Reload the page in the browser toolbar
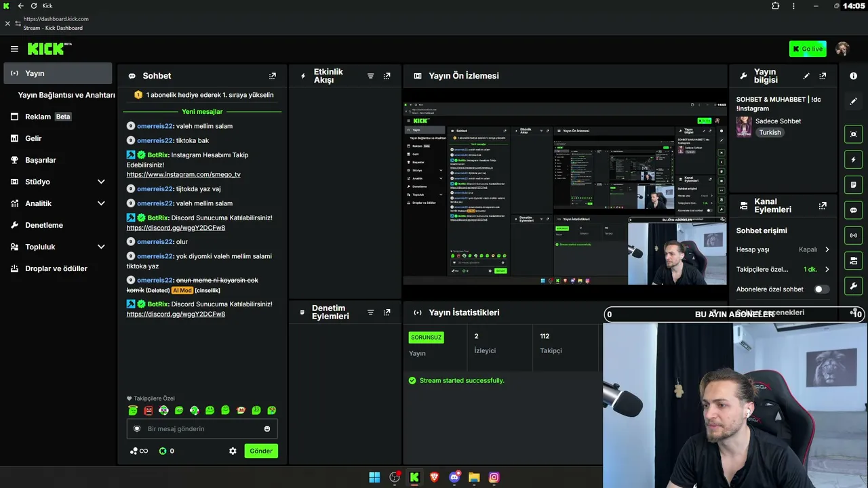868x488 pixels. point(34,6)
